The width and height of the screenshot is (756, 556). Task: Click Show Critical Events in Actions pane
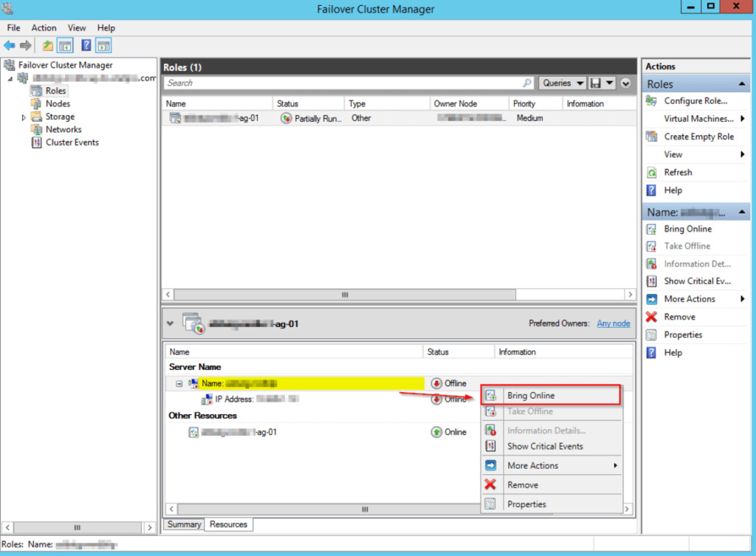697,281
